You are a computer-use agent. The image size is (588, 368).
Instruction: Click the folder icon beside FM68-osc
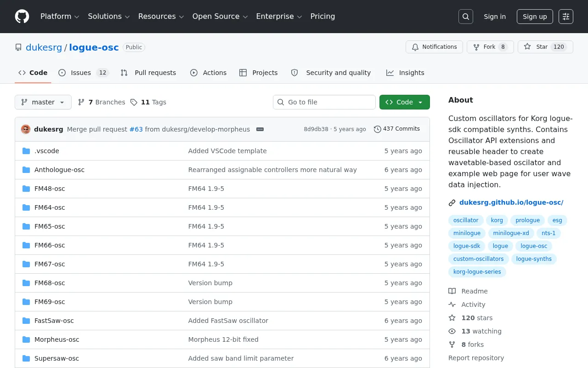click(26, 283)
